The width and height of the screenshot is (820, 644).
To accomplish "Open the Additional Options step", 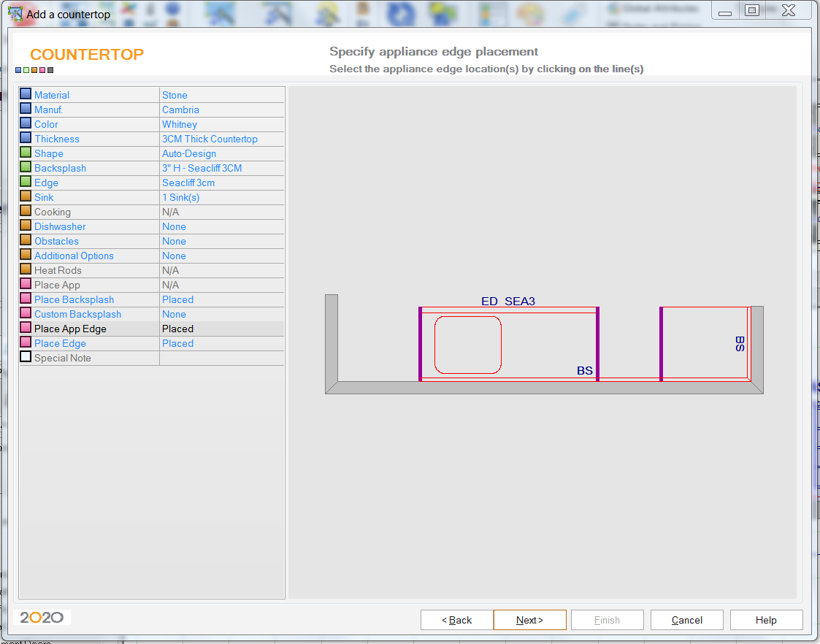I will (74, 256).
